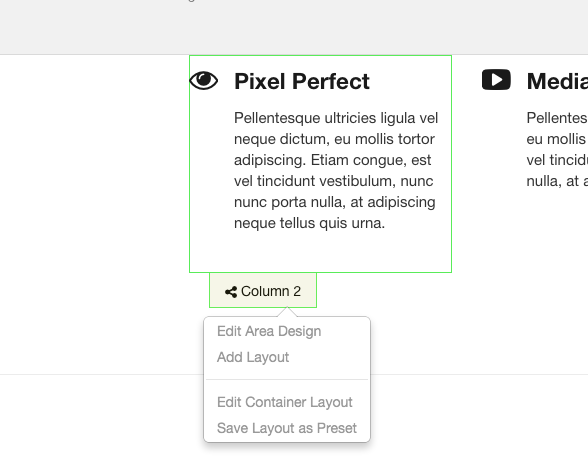This screenshot has height=469, width=588.
Task: Toggle the Column 2 area handle menu
Action: click(x=263, y=291)
